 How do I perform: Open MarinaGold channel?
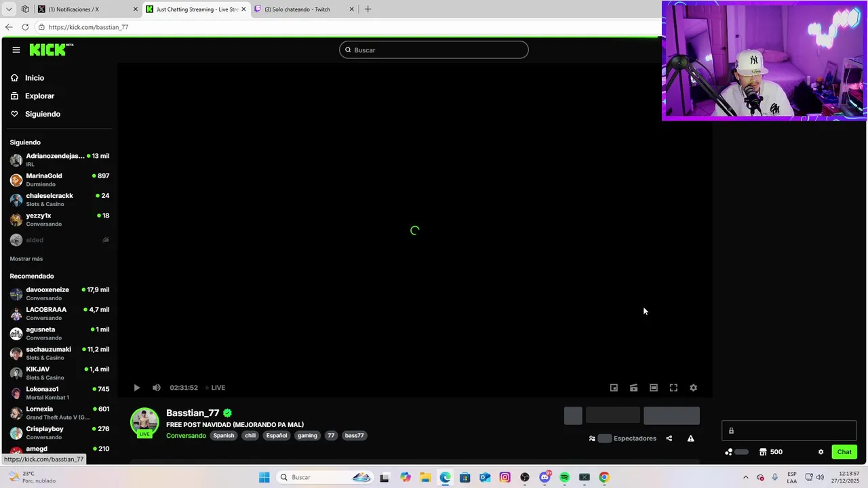coord(60,180)
